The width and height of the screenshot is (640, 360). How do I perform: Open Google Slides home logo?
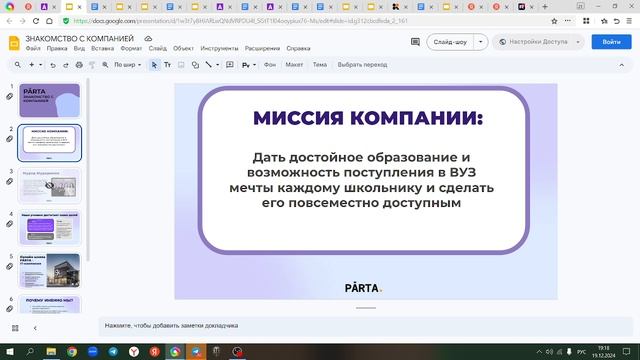coord(14,43)
